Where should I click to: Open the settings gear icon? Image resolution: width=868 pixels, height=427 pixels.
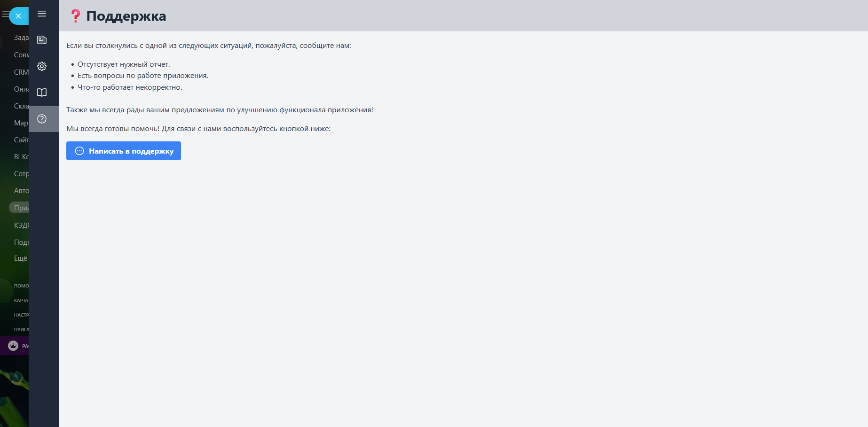click(42, 66)
